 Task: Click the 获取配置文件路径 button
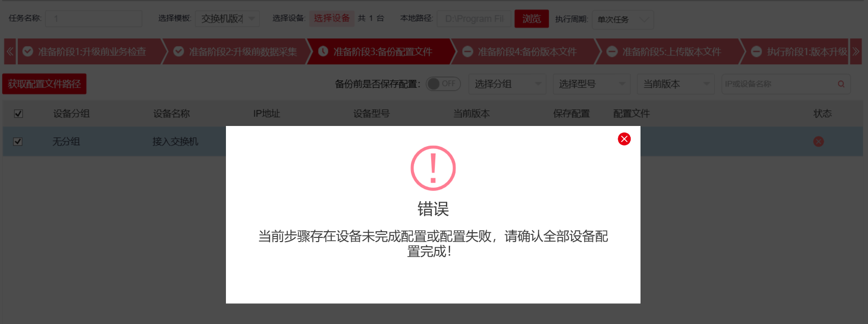point(44,84)
